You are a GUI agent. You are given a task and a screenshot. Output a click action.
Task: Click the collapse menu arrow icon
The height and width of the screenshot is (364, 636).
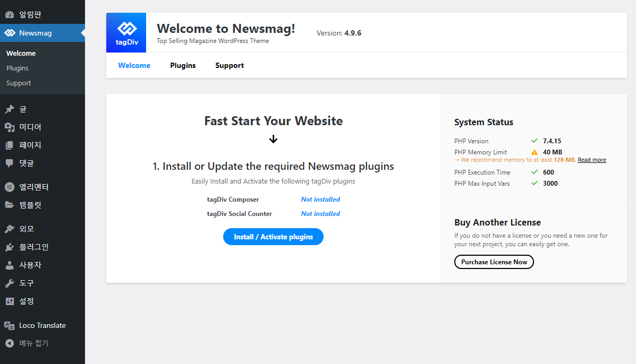click(10, 343)
